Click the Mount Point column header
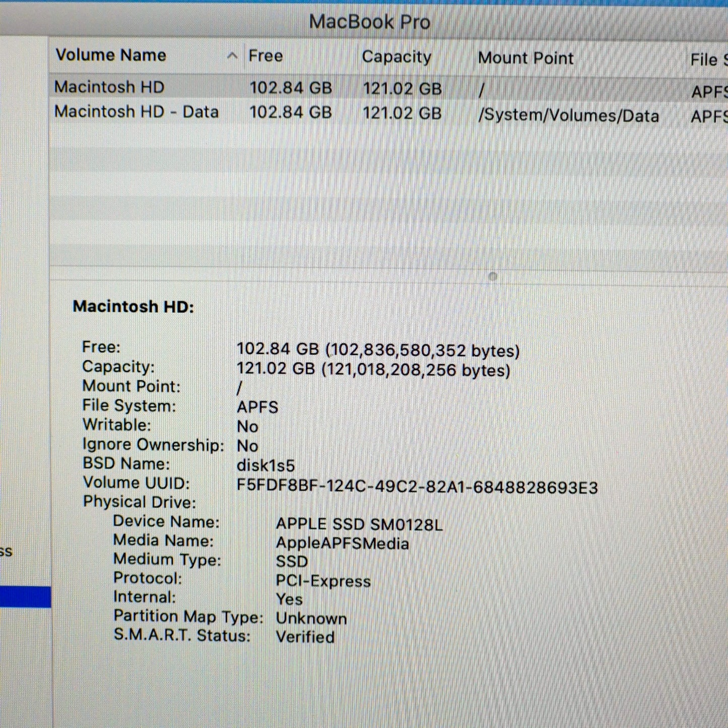Viewport: 728px width, 728px height. point(525,58)
